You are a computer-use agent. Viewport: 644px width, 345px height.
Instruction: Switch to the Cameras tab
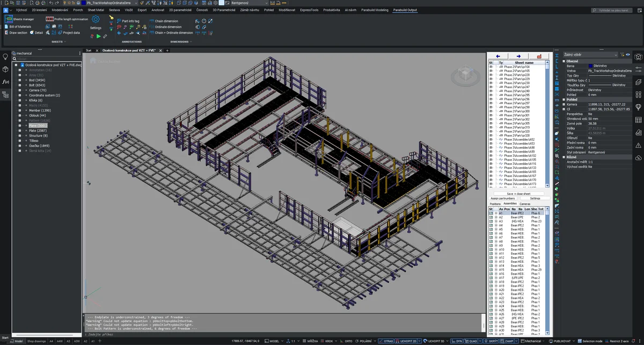pos(525,204)
